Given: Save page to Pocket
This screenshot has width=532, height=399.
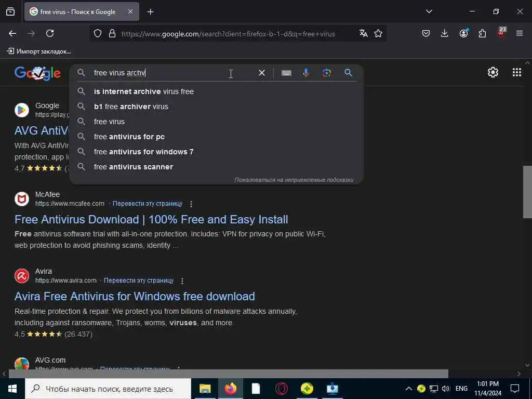Looking at the screenshot, I should coord(426,33).
